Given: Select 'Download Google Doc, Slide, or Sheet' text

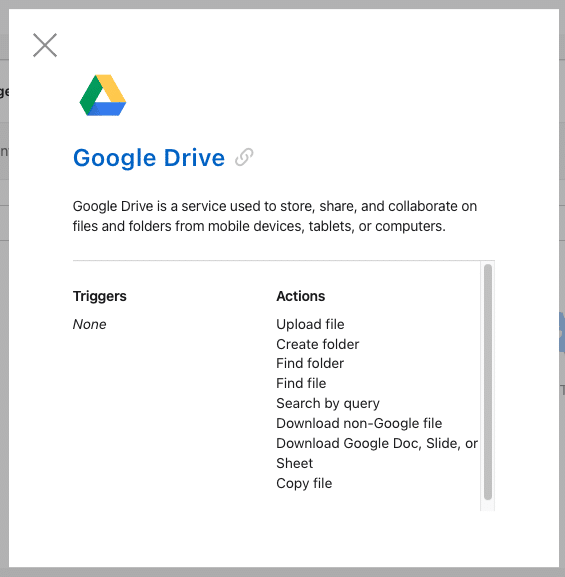Looking at the screenshot, I should click(x=377, y=453).
